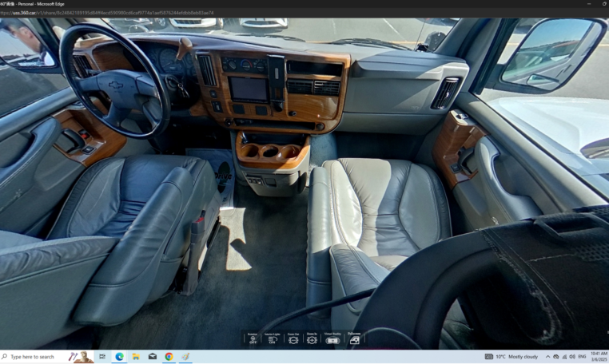The width and height of the screenshot is (609, 364).
Task: Switch to Microsoft Edge on the taskbar
Action: pos(119,357)
